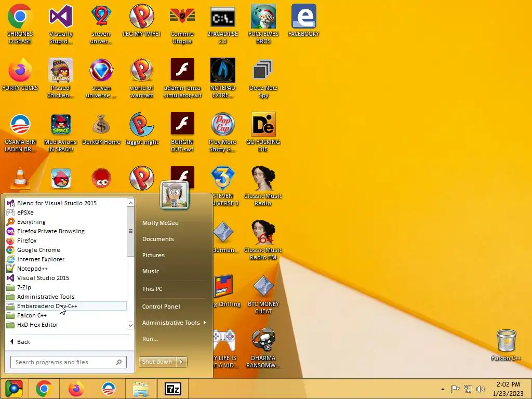Click the clock showing 2:02 PM
532x399 pixels.
508,384
